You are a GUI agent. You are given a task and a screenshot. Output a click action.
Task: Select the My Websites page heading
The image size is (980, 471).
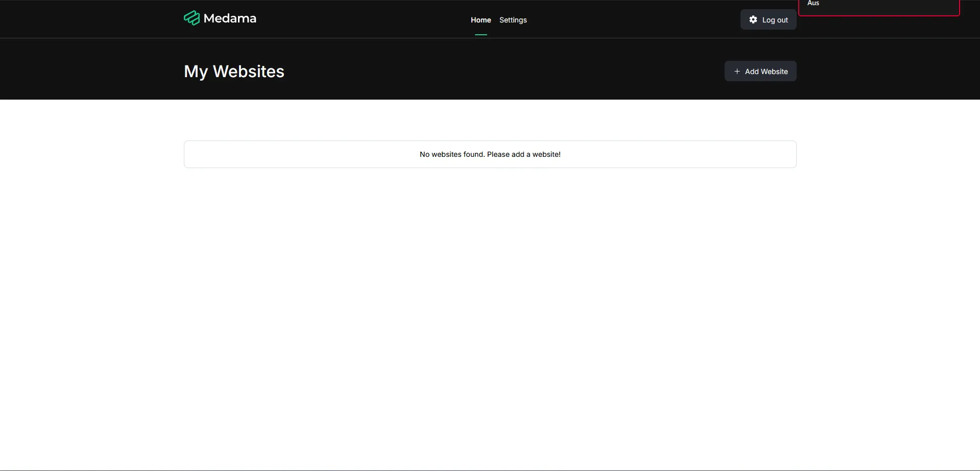pos(234,72)
